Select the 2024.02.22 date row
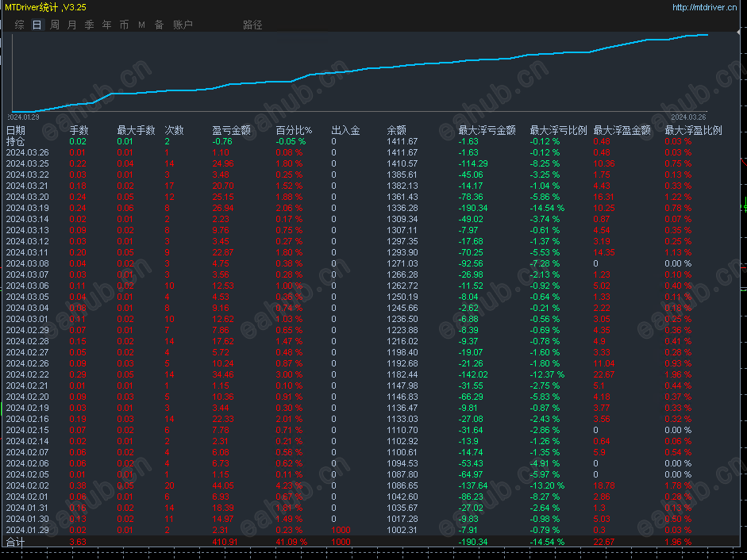Image resolution: width=747 pixels, height=560 pixels. [27, 374]
